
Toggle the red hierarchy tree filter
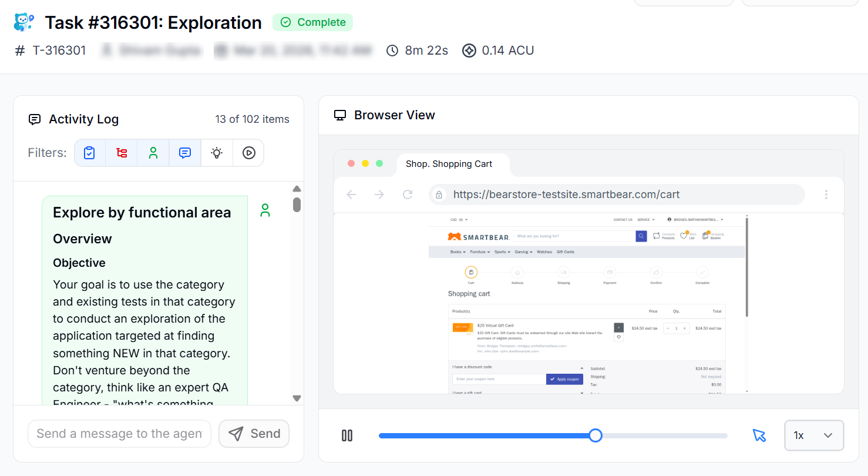(122, 153)
